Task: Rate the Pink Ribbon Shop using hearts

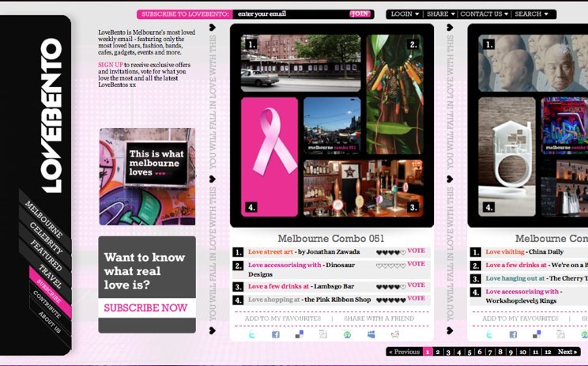Action: tap(390, 300)
